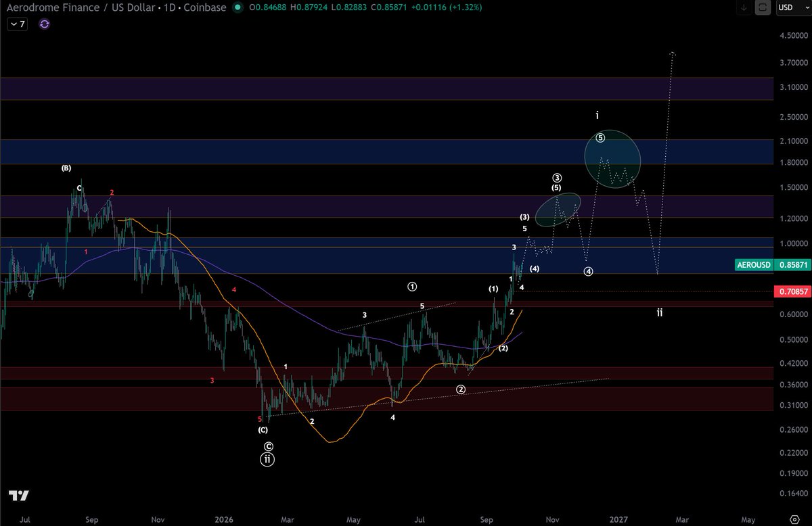Select the small green ellipse near wave (5)
Viewport: 812px width, 526px height.
558,210
